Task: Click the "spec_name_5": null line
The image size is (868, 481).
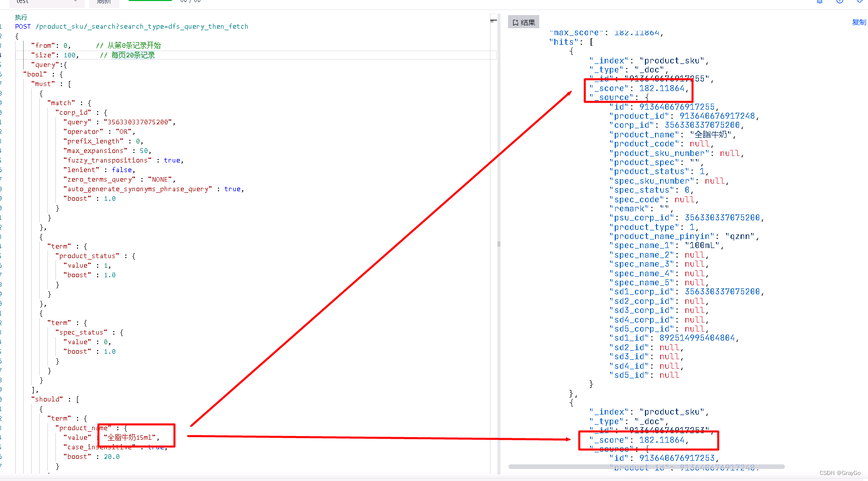Action: click(659, 282)
